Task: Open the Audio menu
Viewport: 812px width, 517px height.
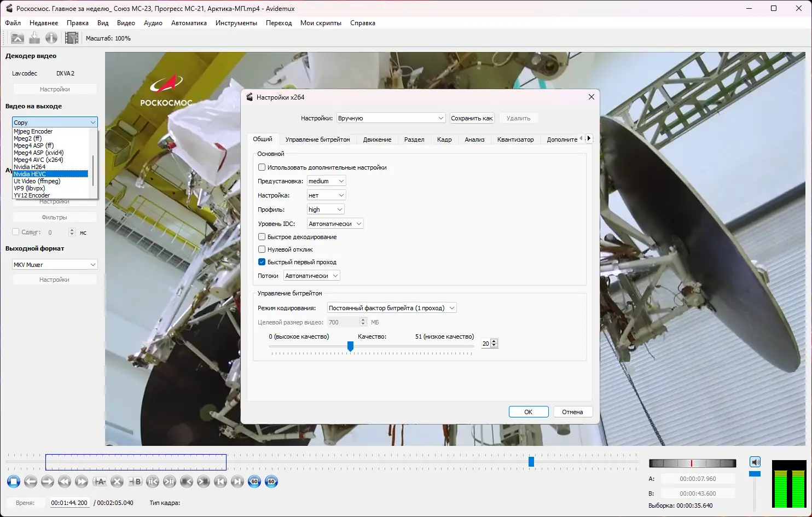Action: (153, 22)
